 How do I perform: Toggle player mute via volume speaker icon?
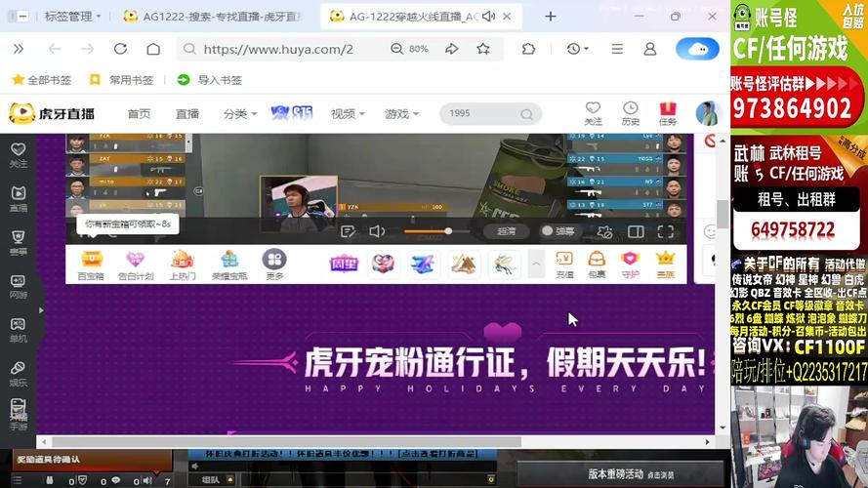point(377,231)
